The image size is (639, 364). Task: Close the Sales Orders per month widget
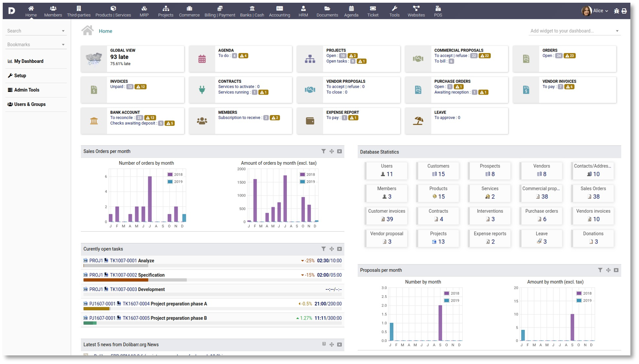tap(339, 151)
